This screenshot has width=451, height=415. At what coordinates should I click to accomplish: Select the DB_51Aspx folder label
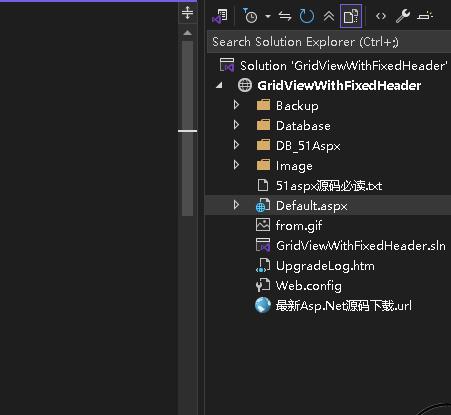pos(308,146)
